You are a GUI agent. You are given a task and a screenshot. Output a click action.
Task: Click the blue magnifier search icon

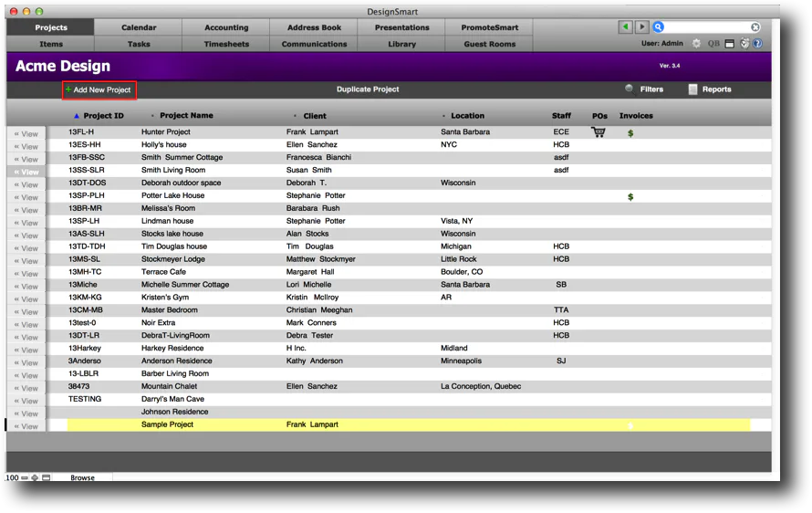tap(658, 27)
